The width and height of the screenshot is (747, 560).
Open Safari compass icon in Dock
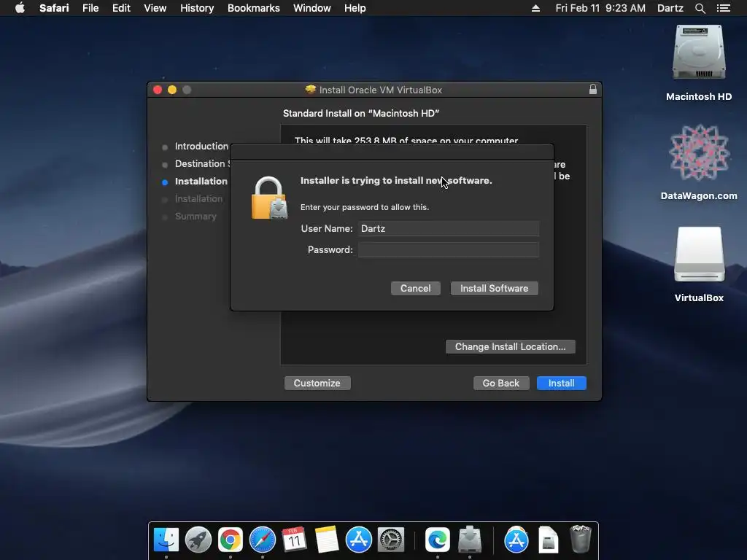(263, 540)
